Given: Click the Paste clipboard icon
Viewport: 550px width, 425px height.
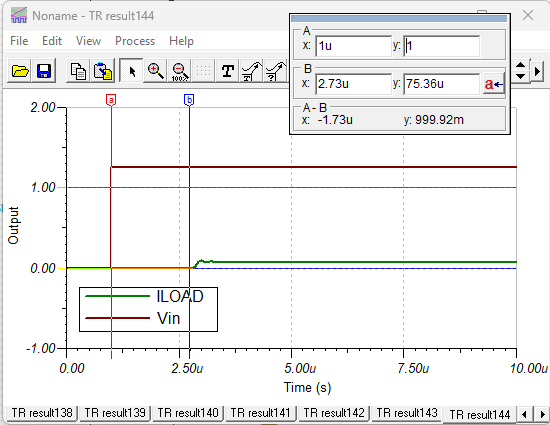Looking at the screenshot, I should [103, 71].
